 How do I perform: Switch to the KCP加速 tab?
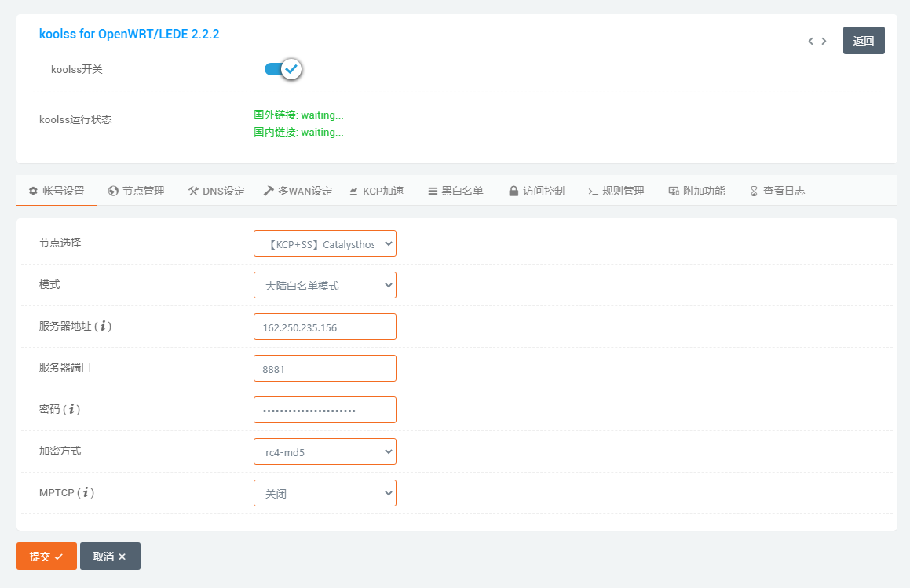(377, 191)
